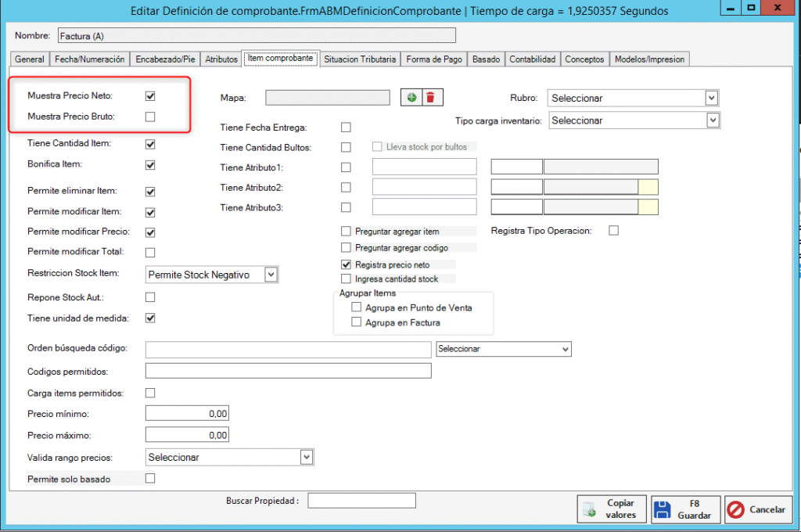Enable Muestra Precio Bruto checkbox
Image resolution: width=801 pixels, height=532 pixels.
coord(150,117)
